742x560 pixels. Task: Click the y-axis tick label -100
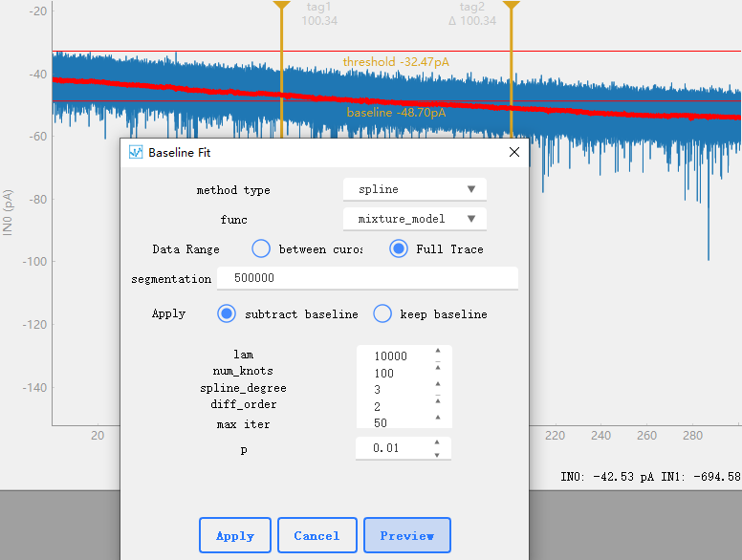(x=35, y=262)
